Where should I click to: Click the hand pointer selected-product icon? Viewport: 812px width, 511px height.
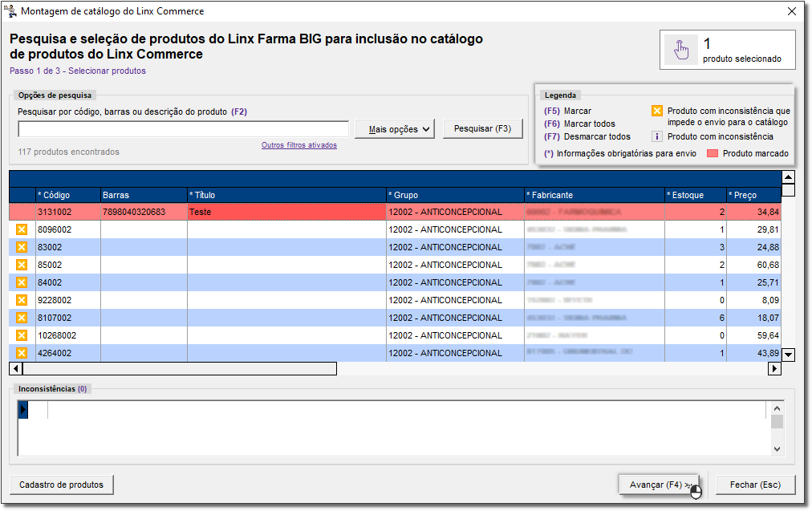tap(681, 50)
